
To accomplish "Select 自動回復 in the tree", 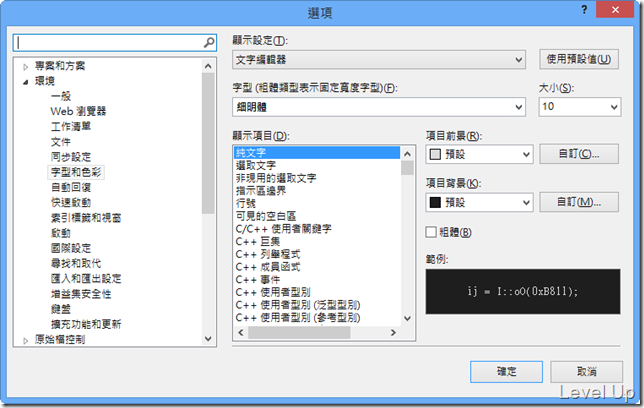I will [71, 187].
